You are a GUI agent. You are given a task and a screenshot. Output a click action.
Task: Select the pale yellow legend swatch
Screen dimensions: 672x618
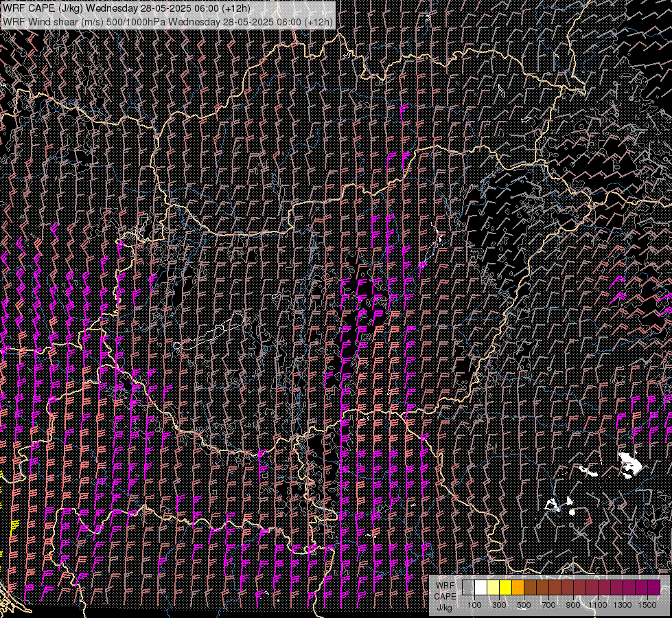(x=494, y=587)
